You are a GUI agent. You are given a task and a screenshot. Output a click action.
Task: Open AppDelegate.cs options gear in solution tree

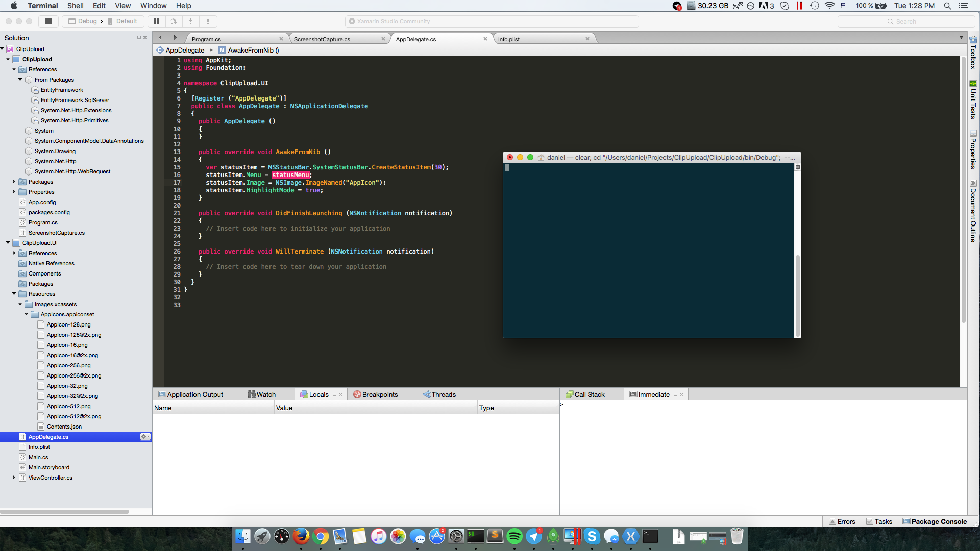pyautogui.click(x=145, y=437)
